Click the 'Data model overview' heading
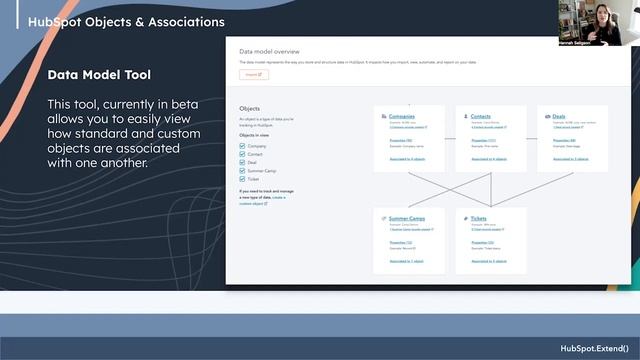Image resolution: width=640 pixels, height=360 pixels. click(x=269, y=51)
